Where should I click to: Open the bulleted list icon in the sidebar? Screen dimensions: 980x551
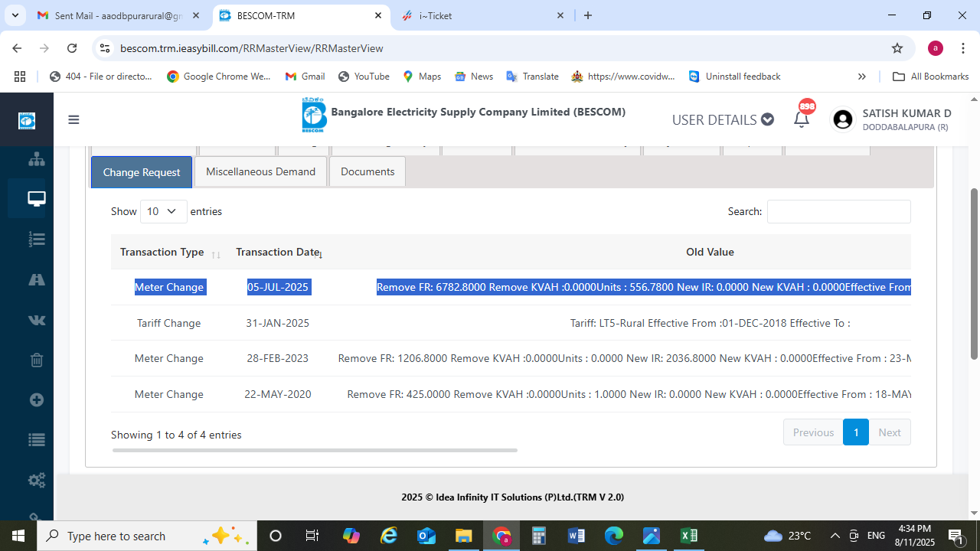click(x=37, y=440)
